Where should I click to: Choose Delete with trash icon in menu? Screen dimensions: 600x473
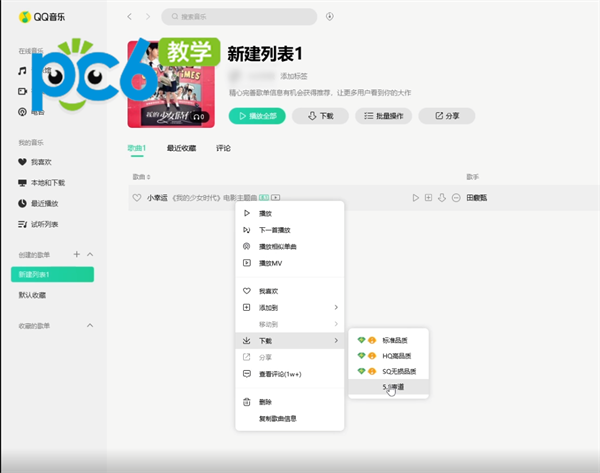pyautogui.click(x=290, y=402)
